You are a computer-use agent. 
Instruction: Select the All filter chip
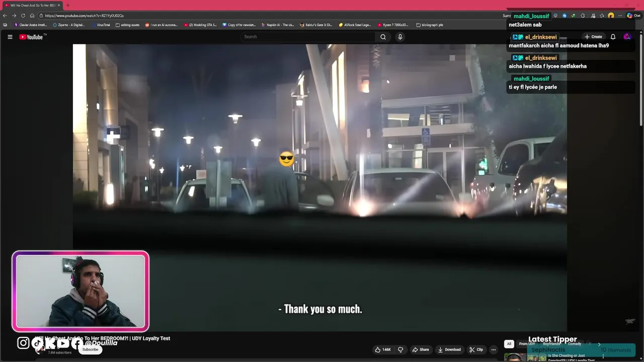pos(509,344)
